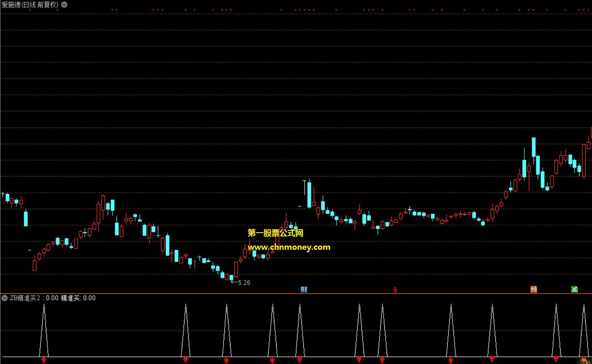Open the dropdown next to 爱施德 chart title
This screenshot has height=364, width=592.
click(64, 5)
